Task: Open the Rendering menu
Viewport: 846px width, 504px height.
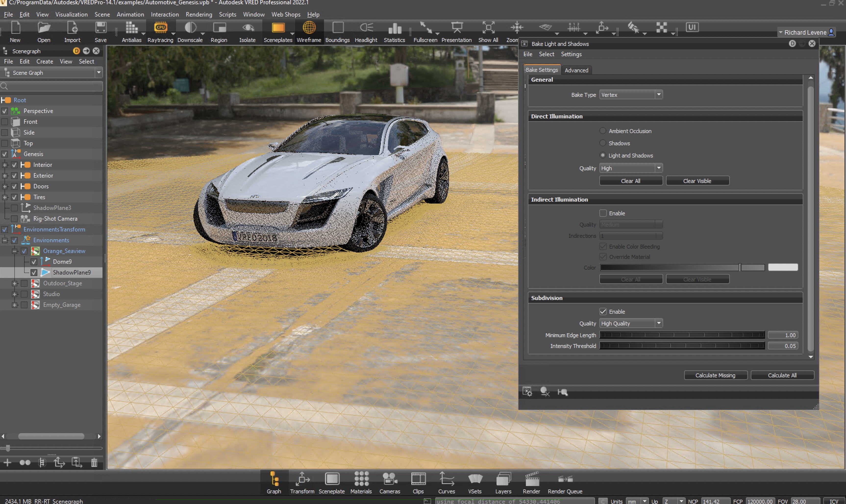Action: (199, 14)
